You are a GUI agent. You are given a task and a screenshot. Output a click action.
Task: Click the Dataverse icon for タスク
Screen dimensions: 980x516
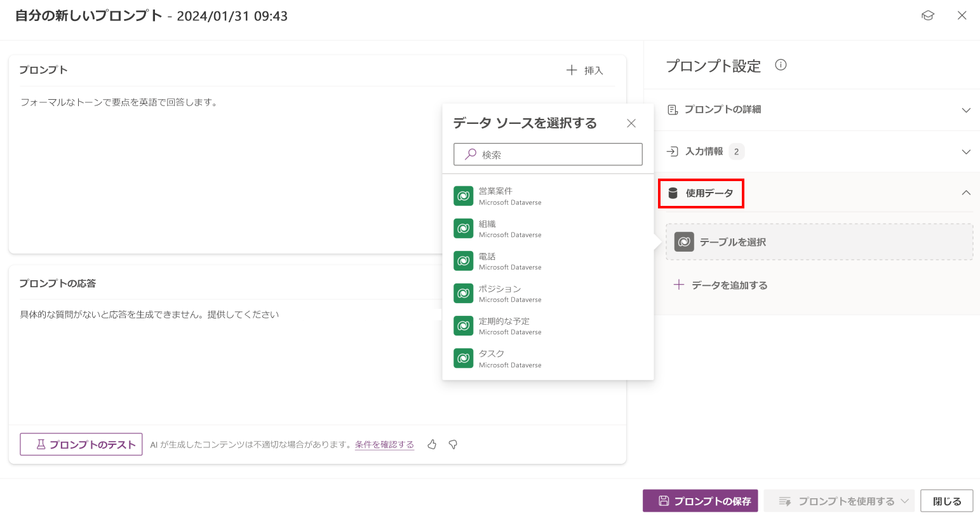tap(464, 358)
